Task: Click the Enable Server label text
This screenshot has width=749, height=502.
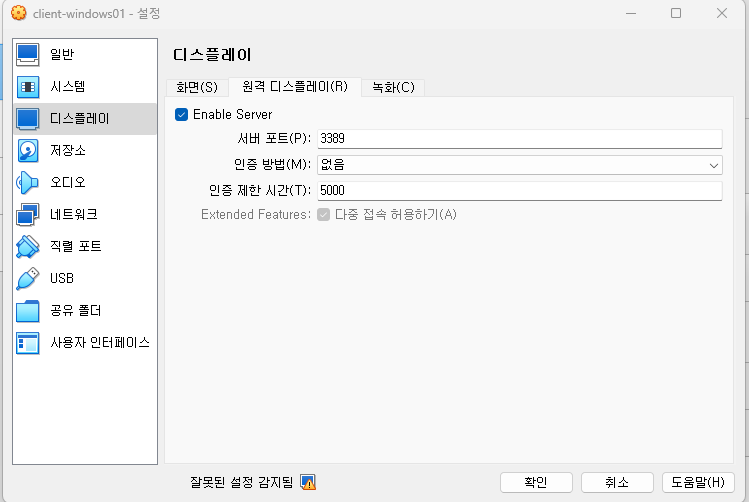Action: coord(233,115)
